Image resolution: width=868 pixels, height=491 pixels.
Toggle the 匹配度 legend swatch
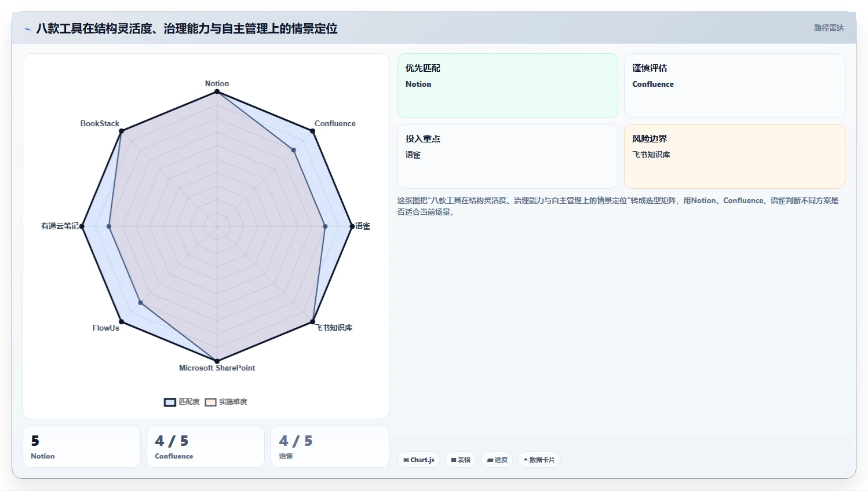coord(170,402)
